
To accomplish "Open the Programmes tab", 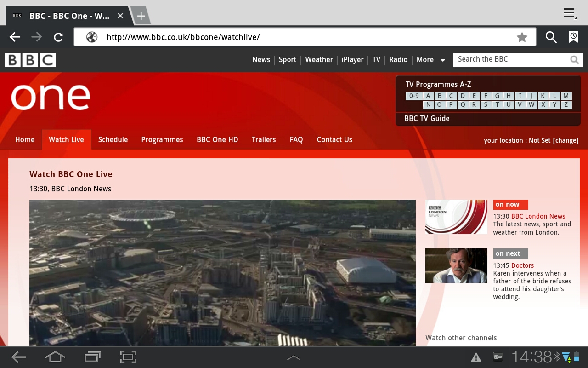I will (x=162, y=140).
